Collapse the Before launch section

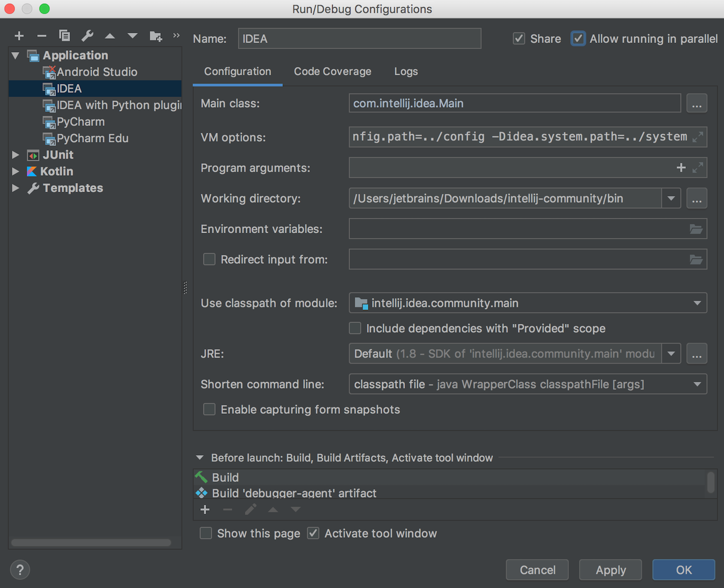coord(200,457)
